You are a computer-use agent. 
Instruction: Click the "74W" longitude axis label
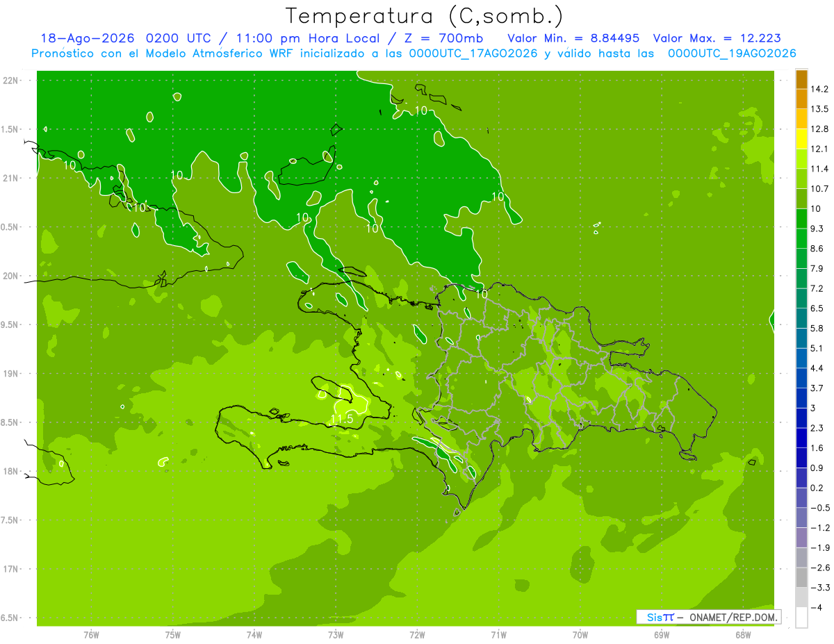[254, 635]
